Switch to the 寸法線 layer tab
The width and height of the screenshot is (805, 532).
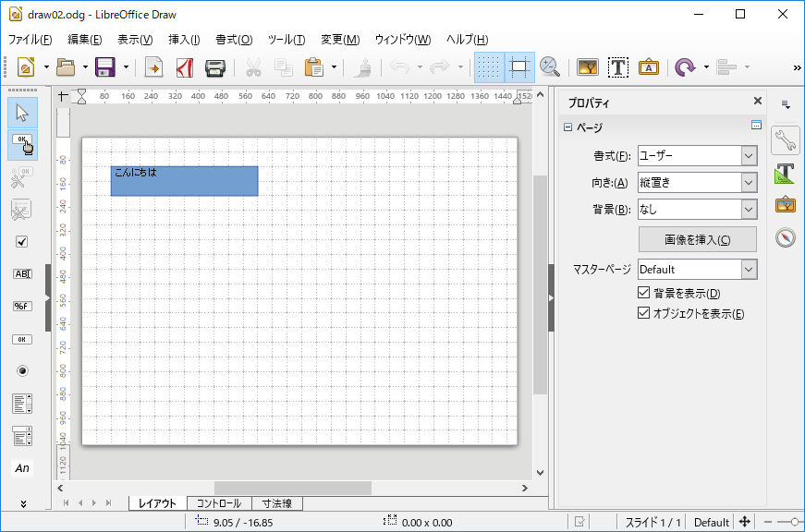pyautogui.click(x=277, y=503)
